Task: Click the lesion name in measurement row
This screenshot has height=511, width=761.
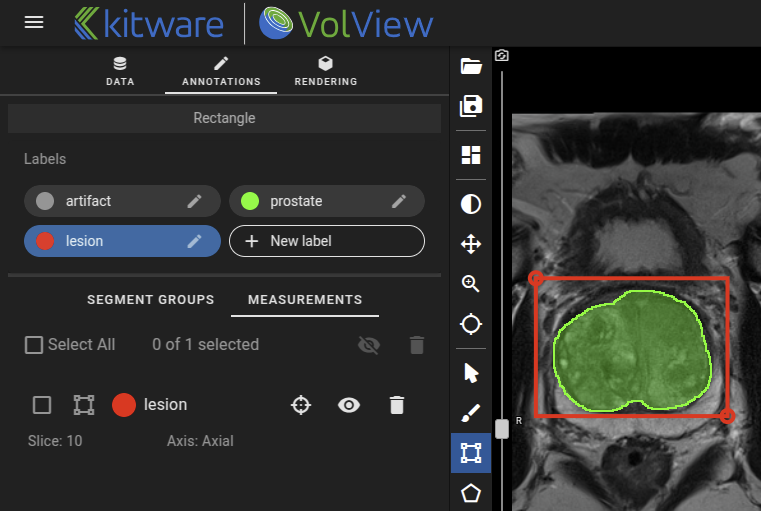Action: pos(165,405)
